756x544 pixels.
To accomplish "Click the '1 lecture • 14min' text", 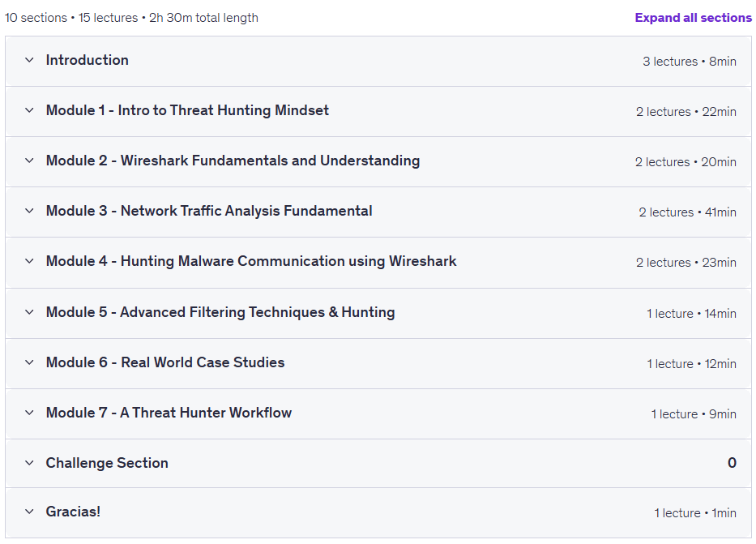I will [x=691, y=314].
